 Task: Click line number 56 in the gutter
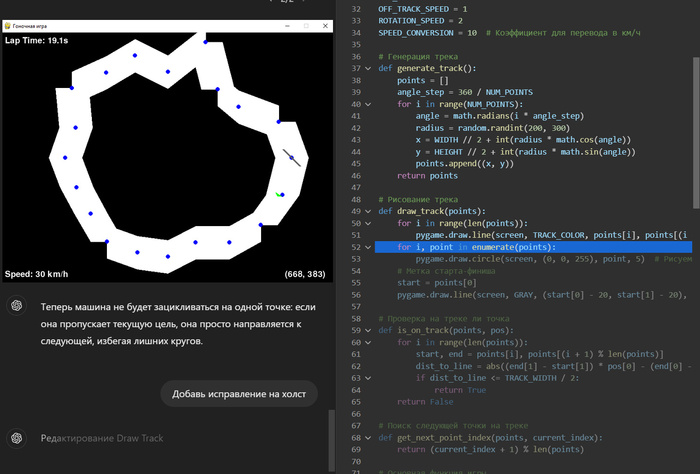[356, 294]
